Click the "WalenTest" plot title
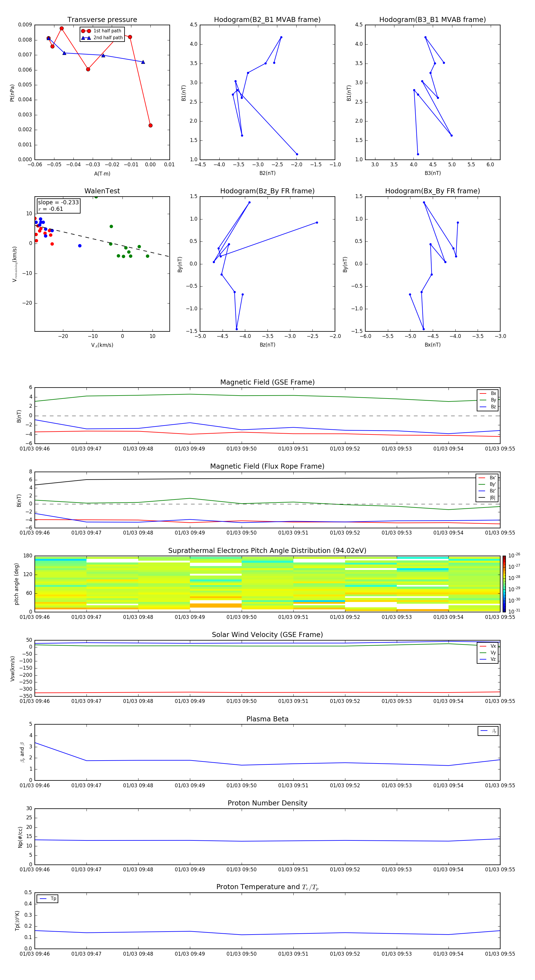This screenshot has height=980, width=535. coord(102,191)
